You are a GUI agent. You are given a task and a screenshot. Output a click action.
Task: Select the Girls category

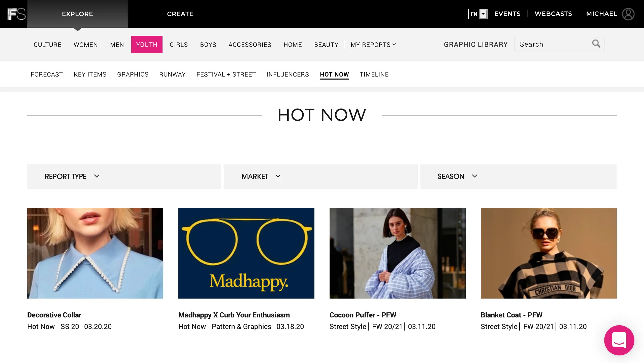(x=179, y=45)
